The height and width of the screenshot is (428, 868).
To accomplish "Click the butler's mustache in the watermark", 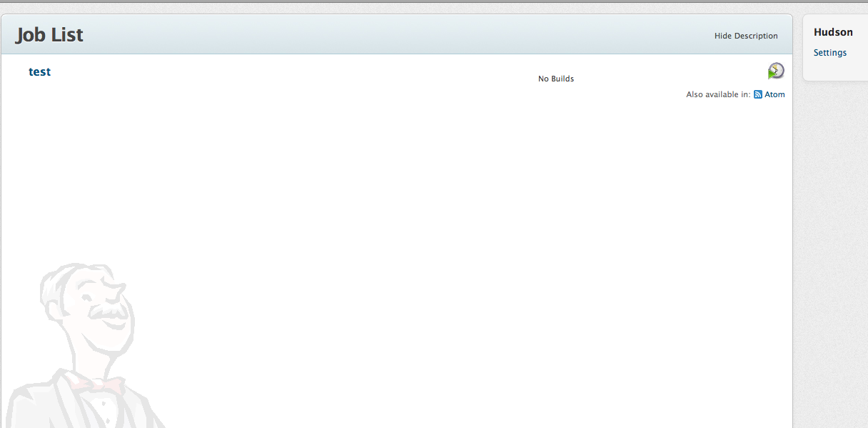I will [107, 313].
